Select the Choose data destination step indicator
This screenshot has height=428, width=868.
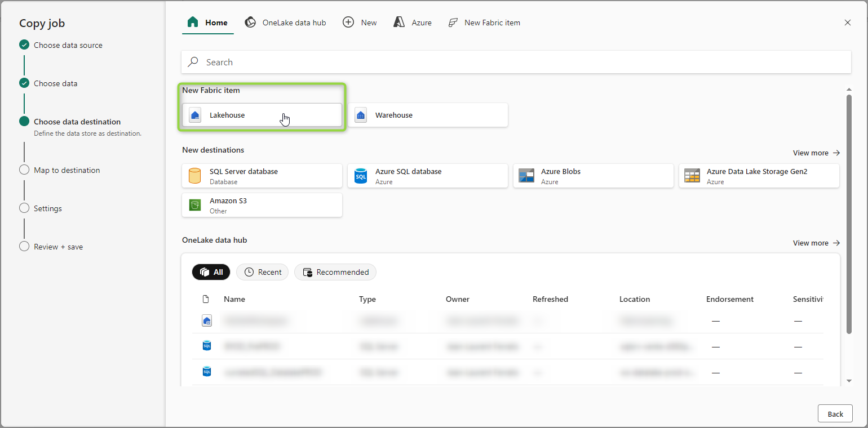[x=24, y=122]
